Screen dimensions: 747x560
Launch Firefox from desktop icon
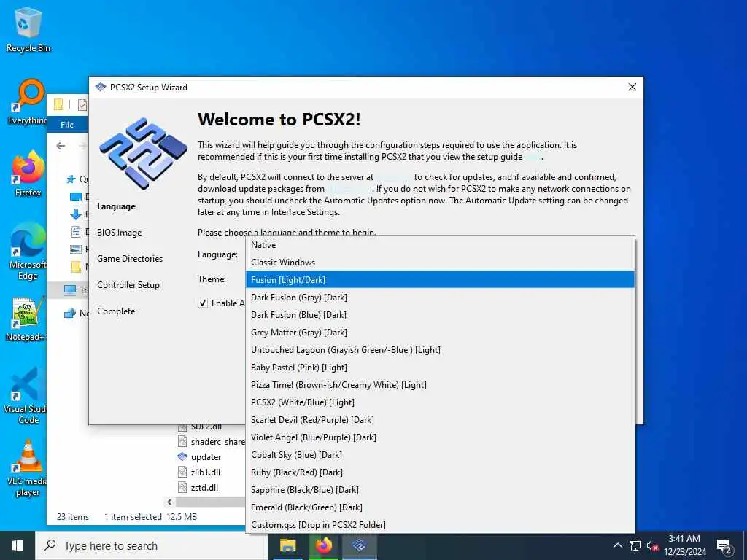(28, 174)
